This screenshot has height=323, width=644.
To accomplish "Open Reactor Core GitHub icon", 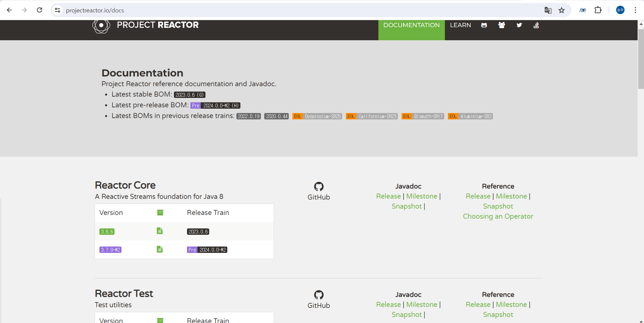I will (319, 186).
